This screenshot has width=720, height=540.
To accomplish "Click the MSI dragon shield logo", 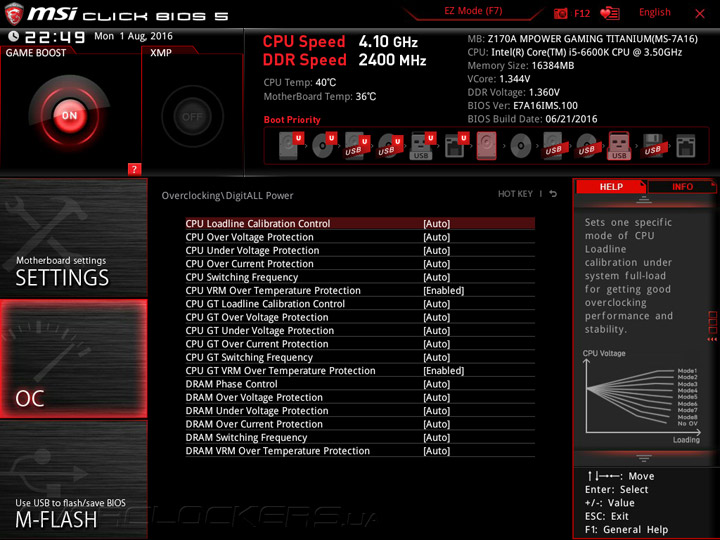I will click(x=14, y=14).
